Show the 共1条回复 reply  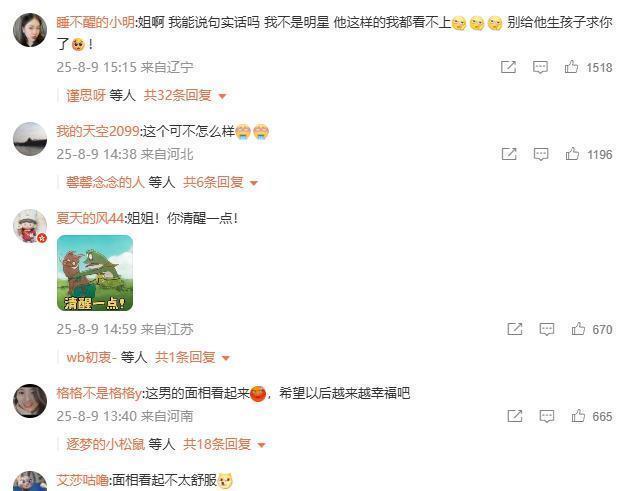[x=192, y=357]
